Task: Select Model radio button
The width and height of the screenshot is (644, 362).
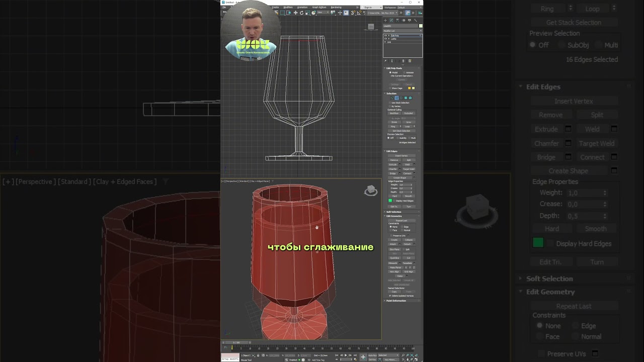Action: 390,72
